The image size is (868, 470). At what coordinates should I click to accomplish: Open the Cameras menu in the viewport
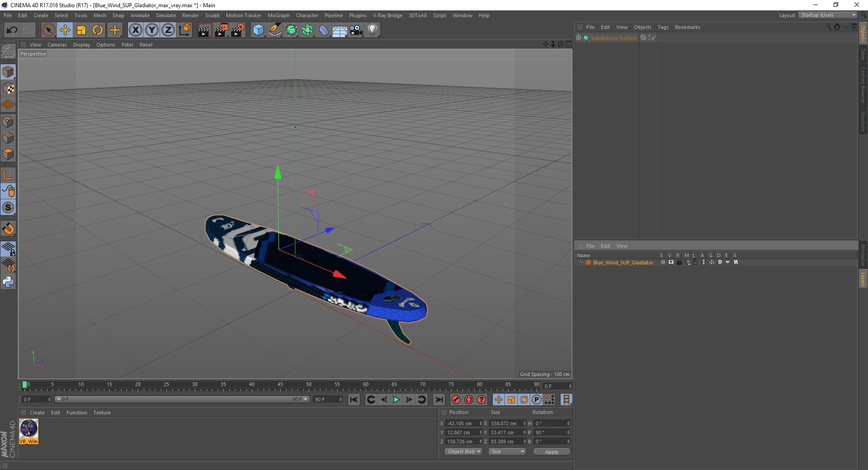coord(57,45)
